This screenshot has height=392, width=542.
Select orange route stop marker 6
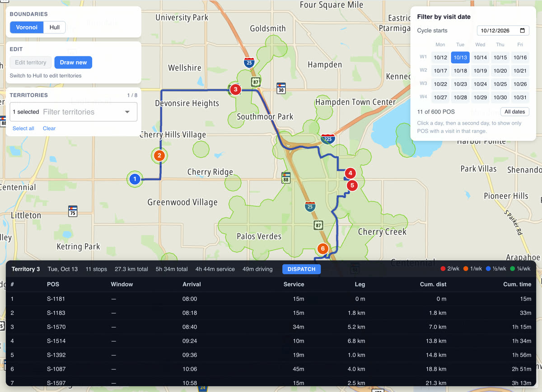pyautogui.click(x=322, y=248)
